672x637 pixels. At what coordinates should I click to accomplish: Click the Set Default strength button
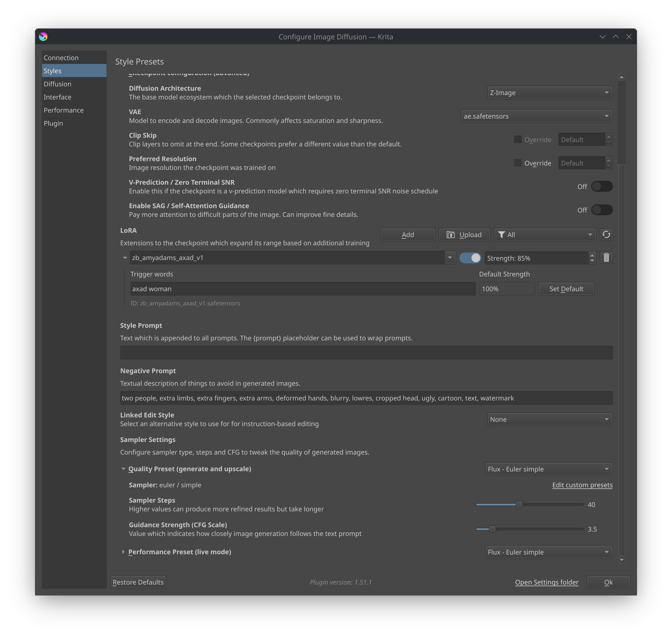tap(566, 289)
